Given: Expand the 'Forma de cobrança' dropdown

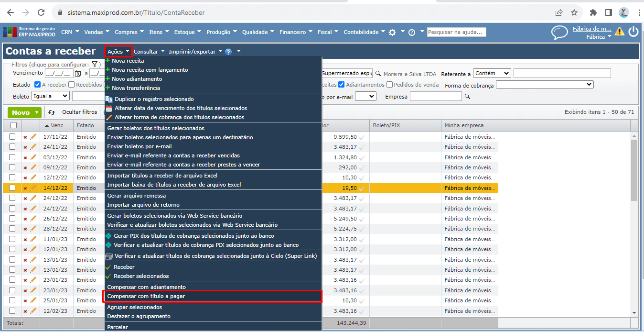Looking at the screenshot, I should point(545,85).
